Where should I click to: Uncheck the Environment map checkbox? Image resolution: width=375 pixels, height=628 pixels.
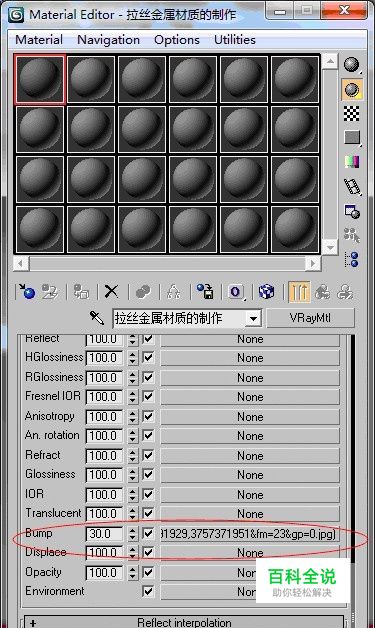point(148,591)
